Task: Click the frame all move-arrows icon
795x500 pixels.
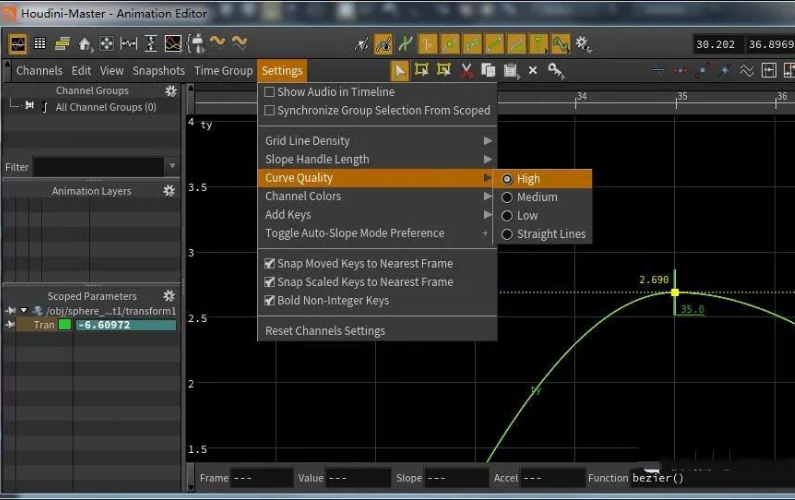Action: 106,44
